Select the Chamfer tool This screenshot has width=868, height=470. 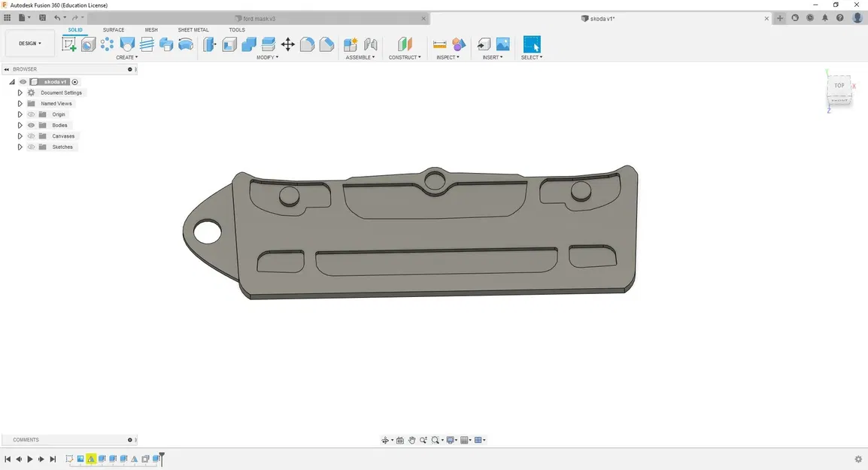[x=326, y=44]
